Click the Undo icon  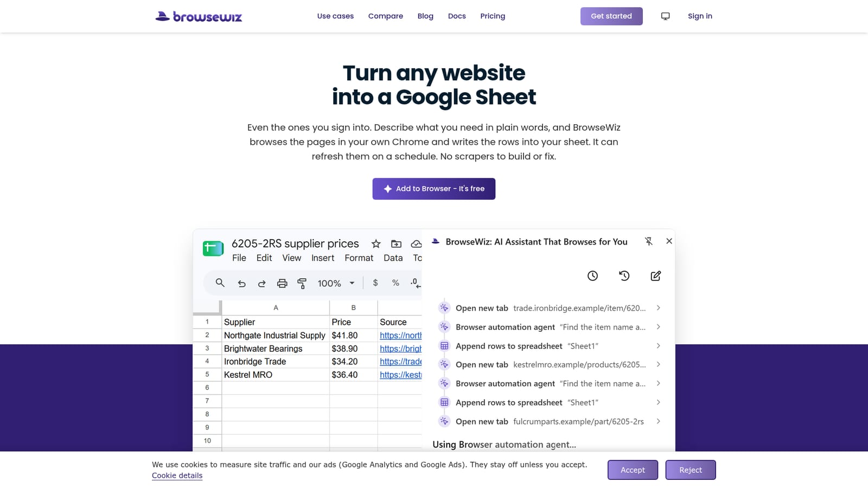click(242, 284)
